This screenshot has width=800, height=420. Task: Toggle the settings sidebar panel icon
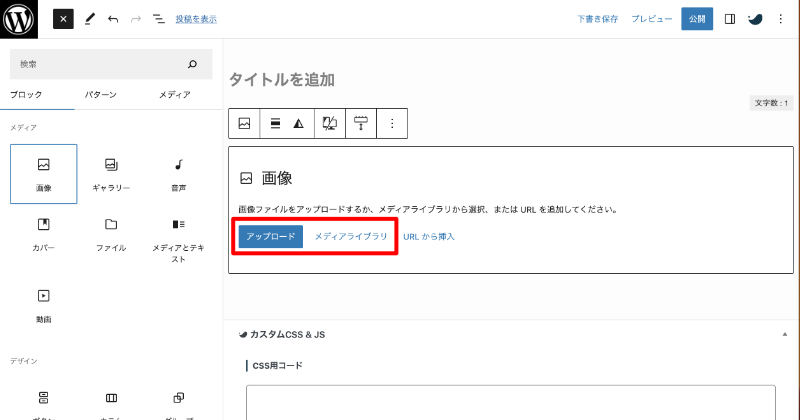tap(730, 19)
